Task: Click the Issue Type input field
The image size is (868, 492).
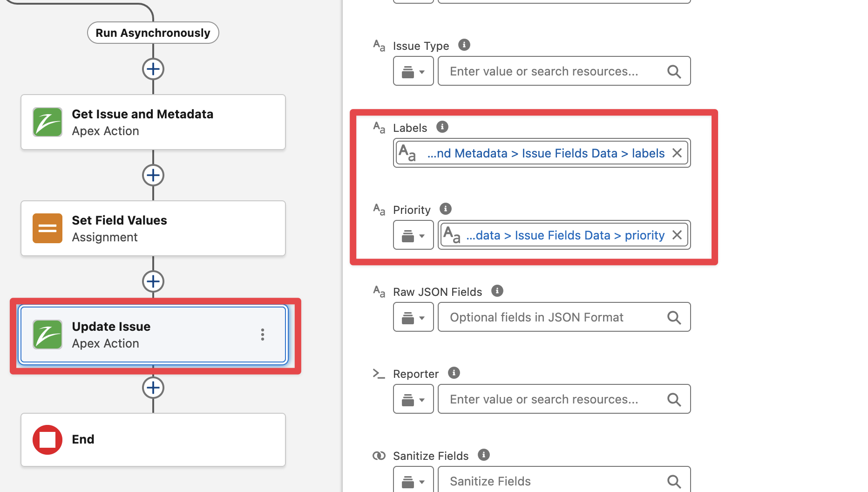Action: 564,71
